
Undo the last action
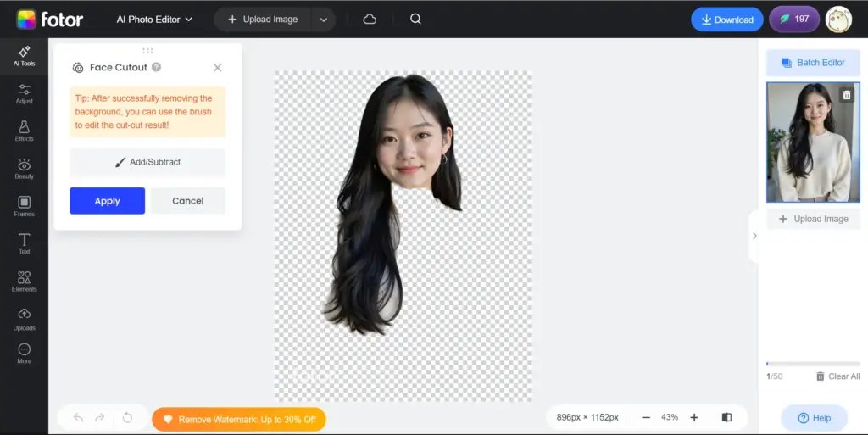click(x=78, y=418)
